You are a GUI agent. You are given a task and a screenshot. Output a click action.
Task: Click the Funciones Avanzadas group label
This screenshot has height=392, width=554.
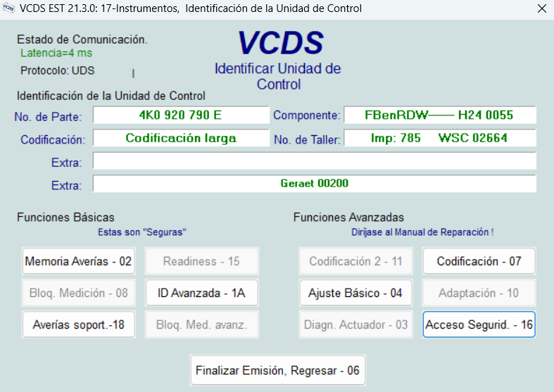click(x=348, y=217)
